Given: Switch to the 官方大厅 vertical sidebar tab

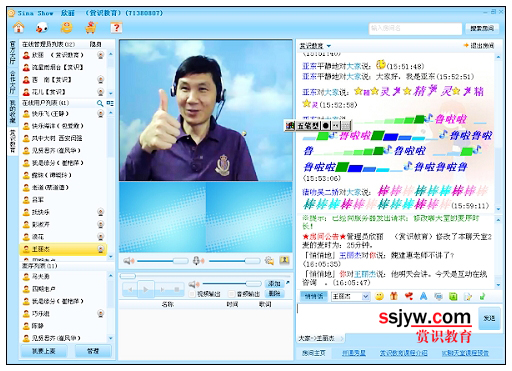Looking at the screenshot, I should pyautogui.click(x=13, y=53).
